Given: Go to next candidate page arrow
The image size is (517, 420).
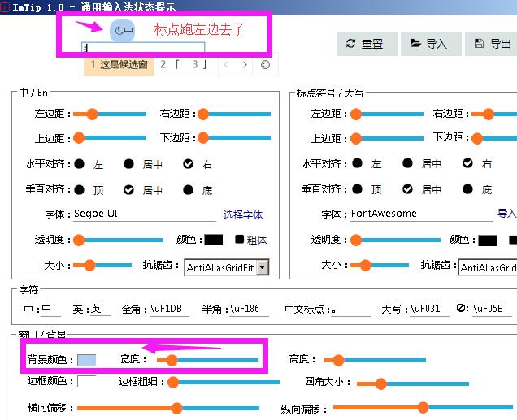Looking at the screenshot, I should [245, 64].
